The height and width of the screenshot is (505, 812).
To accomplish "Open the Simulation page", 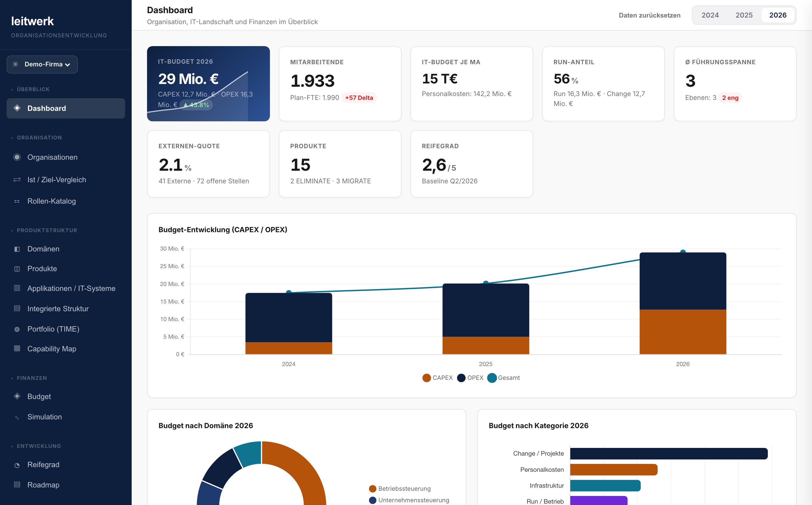I will [x=66, y=417].
